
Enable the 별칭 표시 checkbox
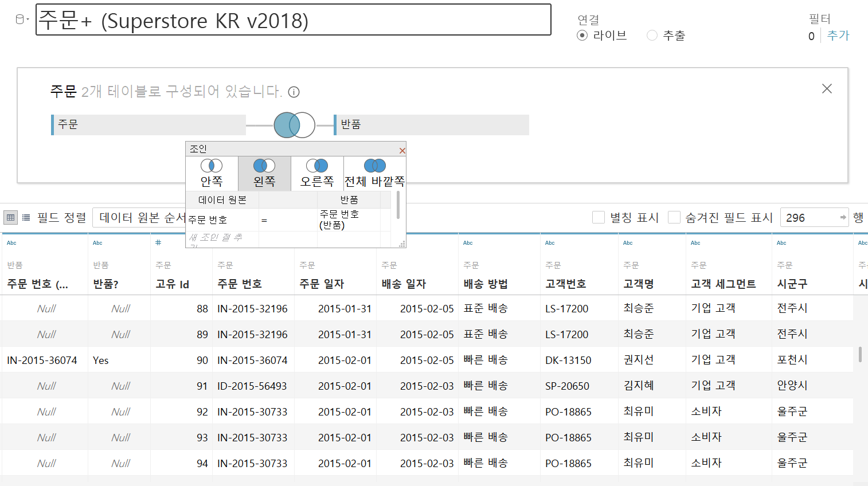tap(599, 217)
